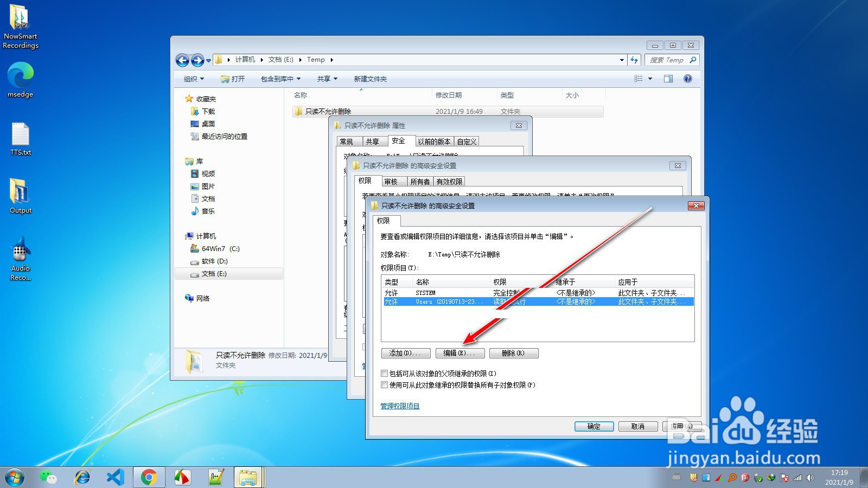The image size is (868, 488).
Task: Open WeChat from taskbar
Action: (x=48, y=478)
